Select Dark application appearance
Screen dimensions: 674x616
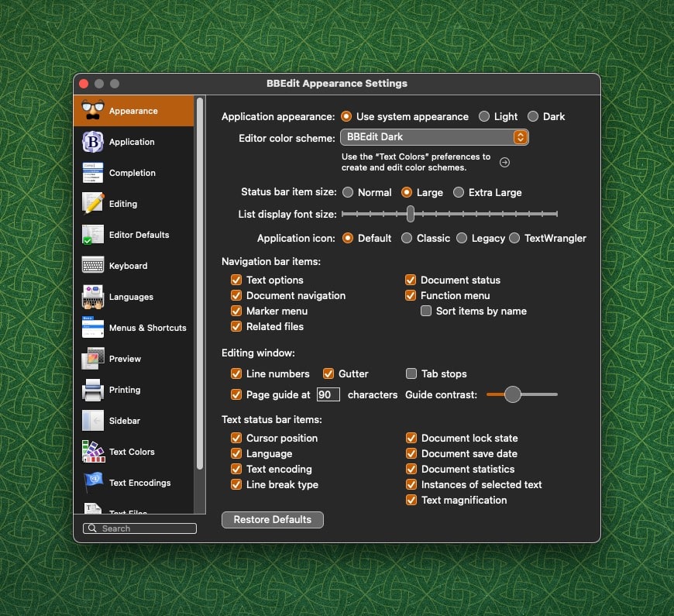point(533,116)
